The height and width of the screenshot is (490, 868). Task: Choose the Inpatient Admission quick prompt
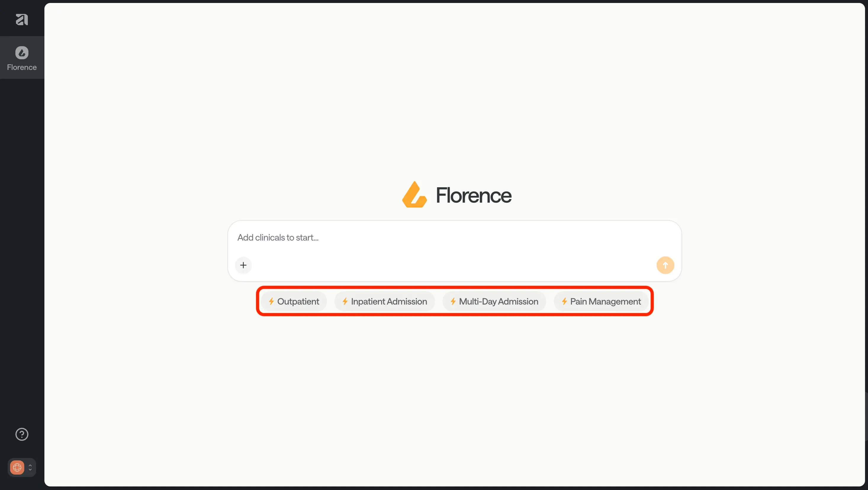(388, 302)
